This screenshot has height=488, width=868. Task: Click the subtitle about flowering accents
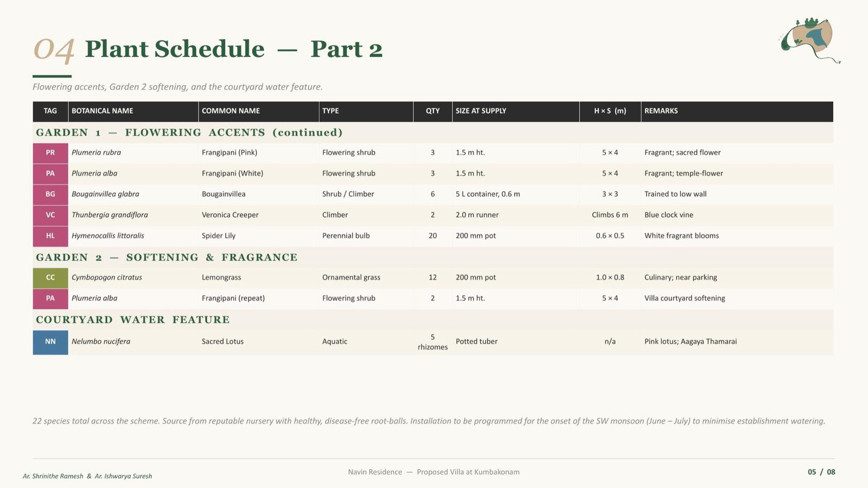pos(177,87)
